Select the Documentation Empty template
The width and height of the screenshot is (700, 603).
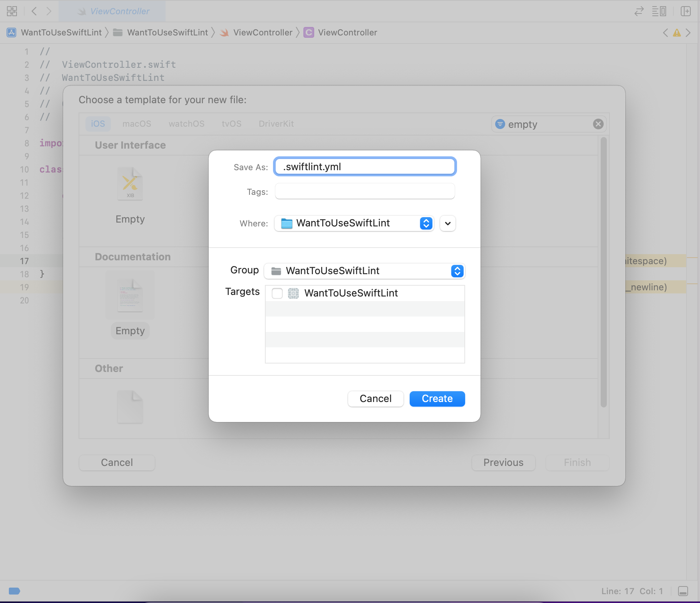[x=130, y=295]
